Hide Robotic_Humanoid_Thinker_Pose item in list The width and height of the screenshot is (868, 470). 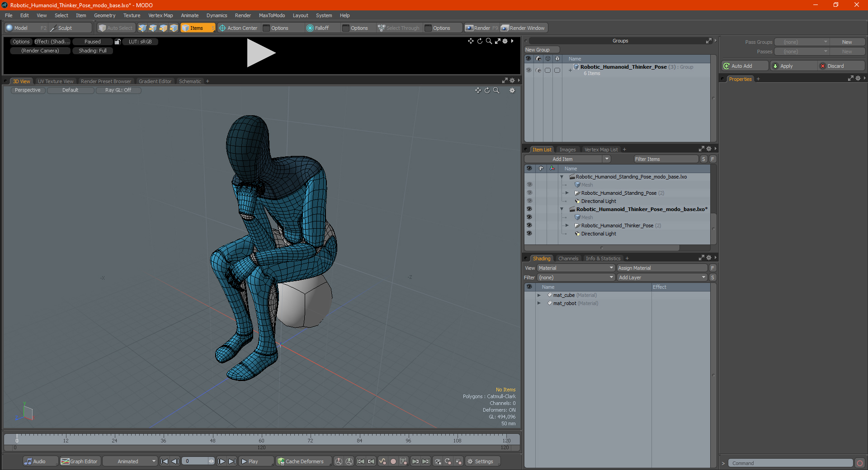tap(529, 226)
